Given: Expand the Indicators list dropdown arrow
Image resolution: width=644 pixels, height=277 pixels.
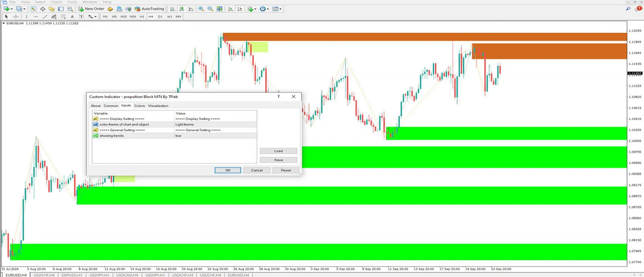Looking at the screenshot, I should [255, 9].
